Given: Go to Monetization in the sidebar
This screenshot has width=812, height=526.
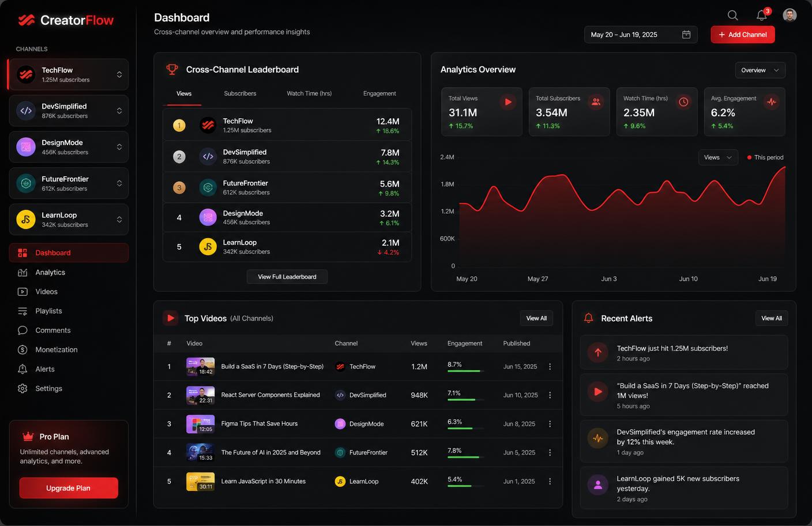Looking at the screenshot, I should (x=69, y=350).
